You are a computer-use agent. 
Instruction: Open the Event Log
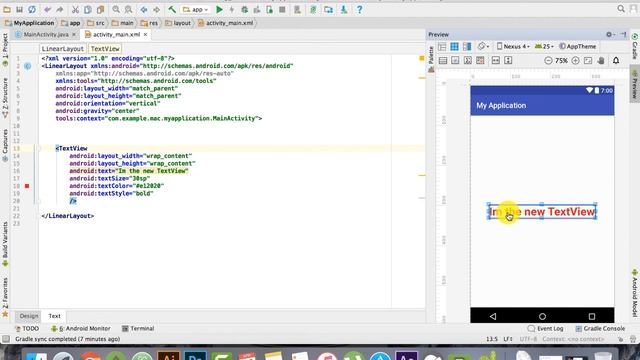[x=545, y=329]
